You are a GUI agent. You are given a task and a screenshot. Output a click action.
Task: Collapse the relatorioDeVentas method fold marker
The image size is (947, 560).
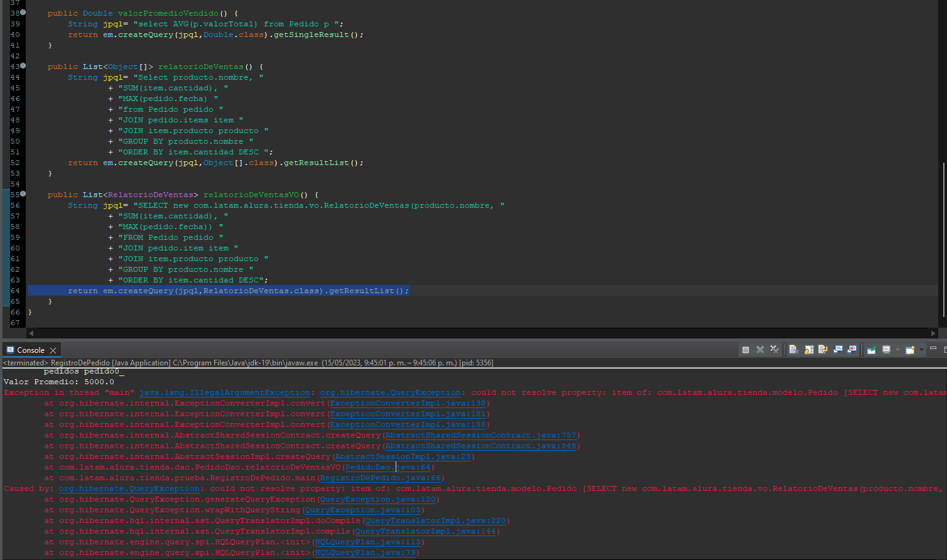click(23, 66)
